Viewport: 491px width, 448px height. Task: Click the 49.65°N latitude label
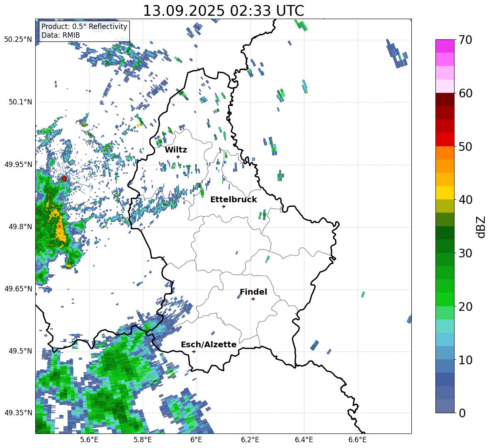coord(18,288)
